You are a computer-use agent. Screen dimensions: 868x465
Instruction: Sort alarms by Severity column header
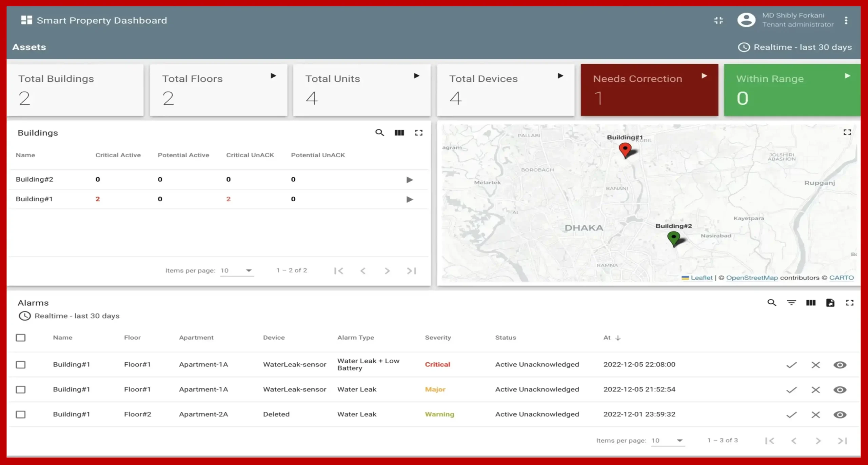point(438,338)
